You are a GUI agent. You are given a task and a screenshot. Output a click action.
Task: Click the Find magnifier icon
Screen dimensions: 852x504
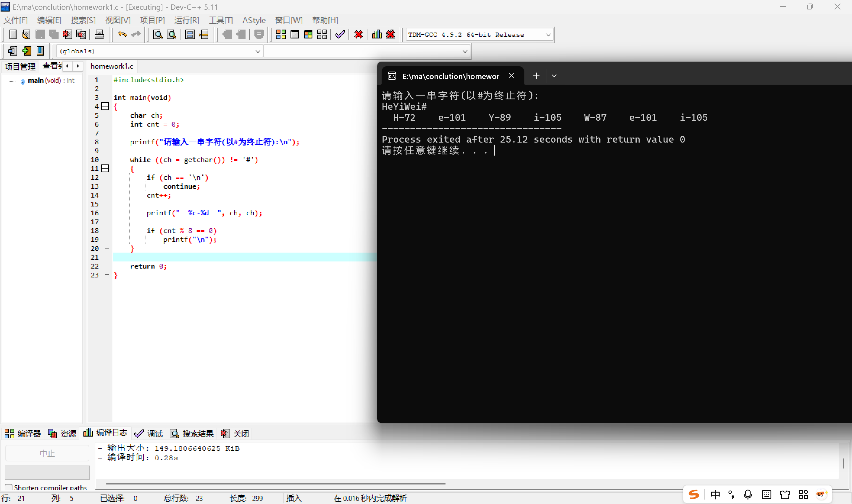click(x=158, y=34)
